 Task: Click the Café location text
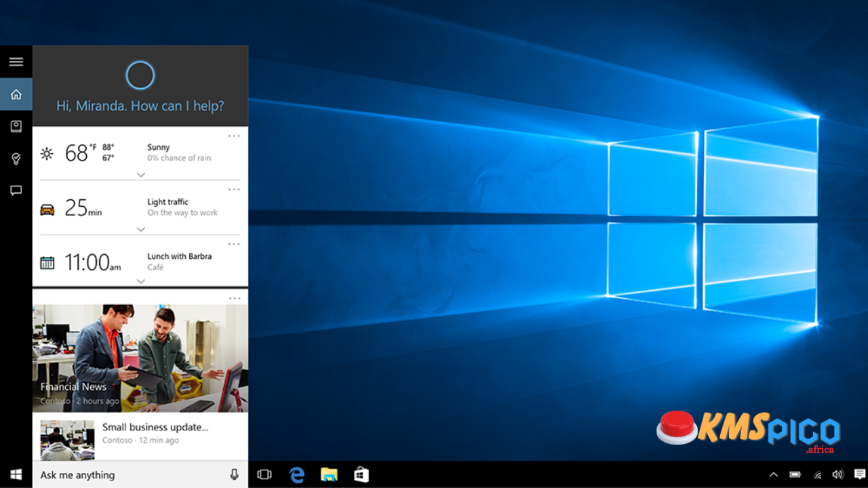pos(155,267)
